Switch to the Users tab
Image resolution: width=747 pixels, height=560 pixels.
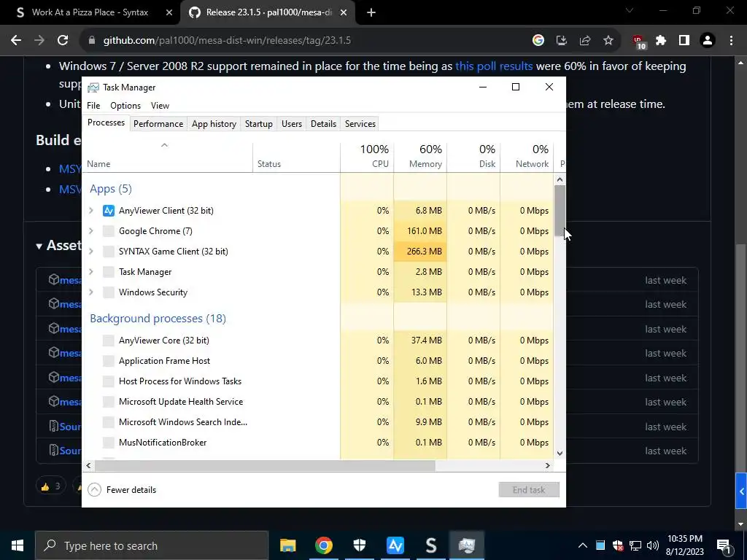coord(292,124)
